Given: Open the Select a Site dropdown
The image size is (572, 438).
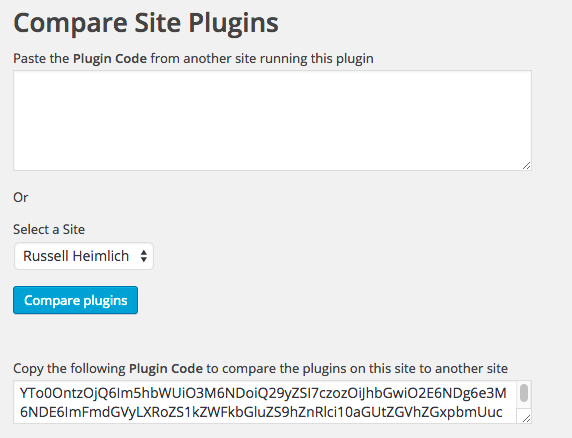Looking at the screenshot, I should tap(84, 256).
